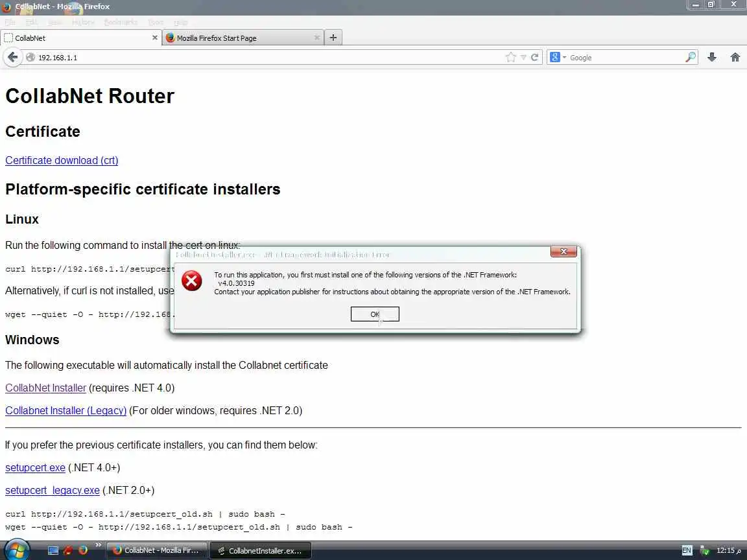Open the Collabnet Installer (Legacy) link
This screenshot has height=560, width=747.
[65, 410]
